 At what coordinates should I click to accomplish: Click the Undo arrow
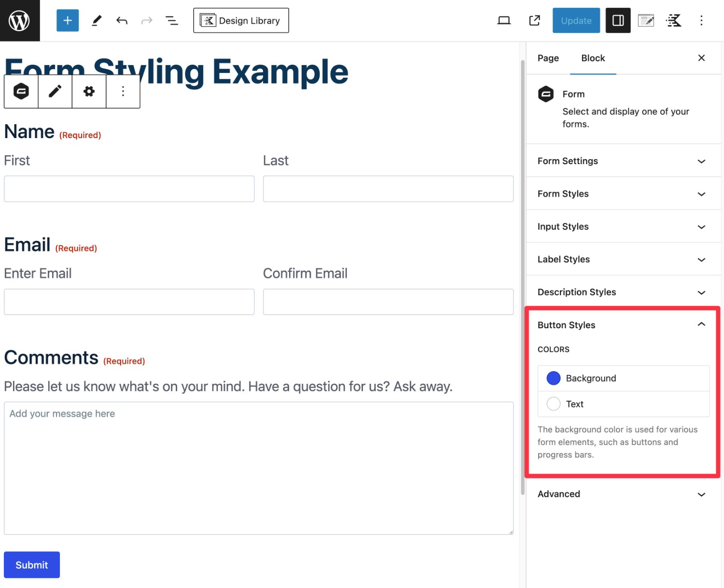click(x=122, y=20)
